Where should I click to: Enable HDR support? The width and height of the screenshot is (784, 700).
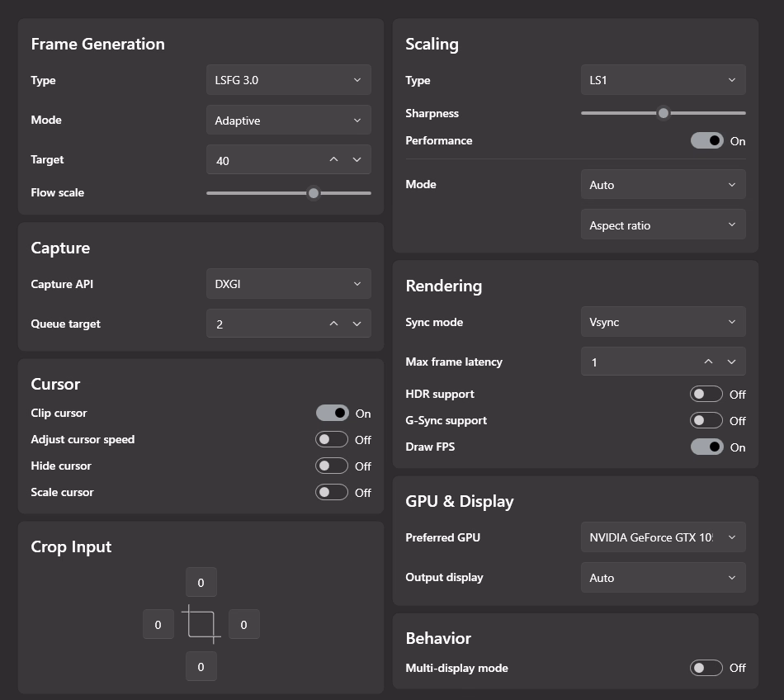coord(706,394)
